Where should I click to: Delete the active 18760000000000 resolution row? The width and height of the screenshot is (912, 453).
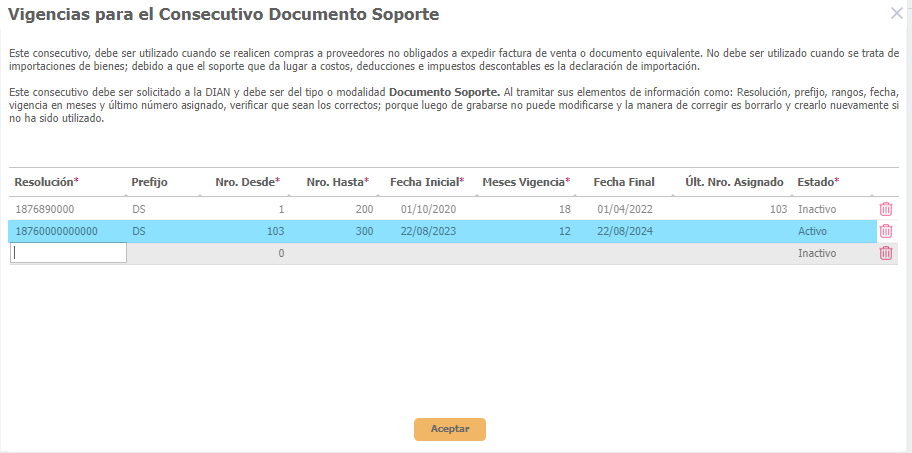pyautogui.click(x=885, y=231)
